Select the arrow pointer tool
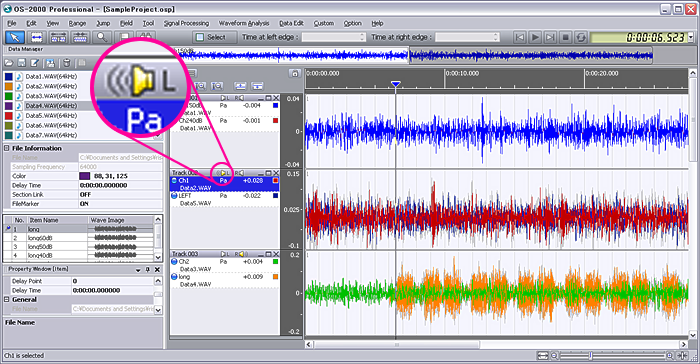 (15, 38)
